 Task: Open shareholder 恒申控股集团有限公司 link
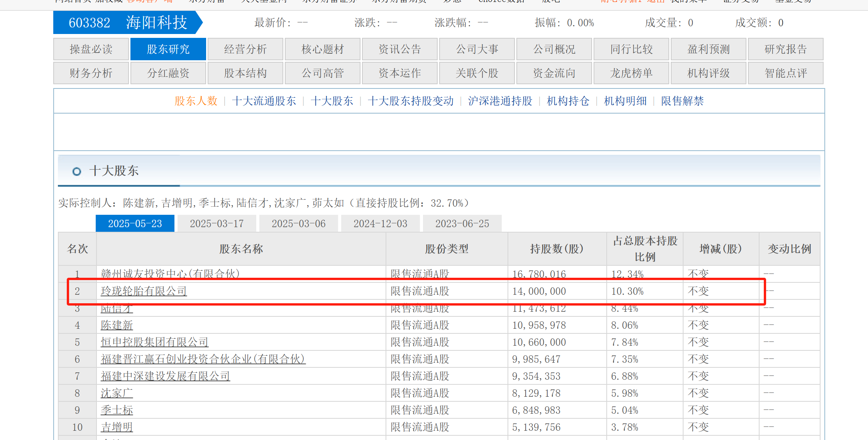[155, 342]
